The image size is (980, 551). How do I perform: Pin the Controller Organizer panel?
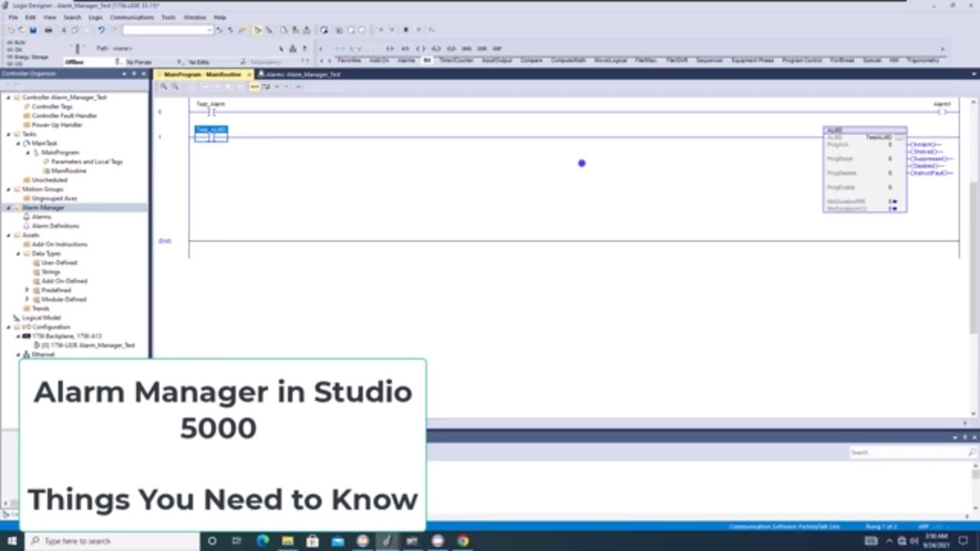point(134,73)
